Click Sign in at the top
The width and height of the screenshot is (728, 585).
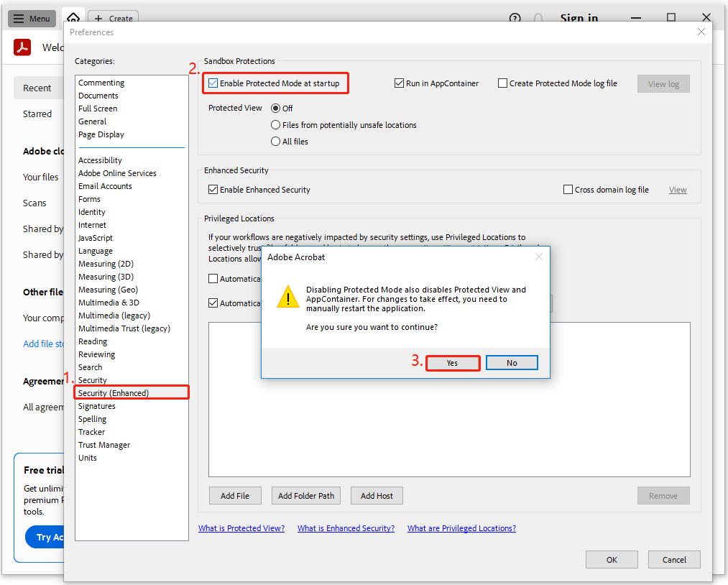pos(579,18)
